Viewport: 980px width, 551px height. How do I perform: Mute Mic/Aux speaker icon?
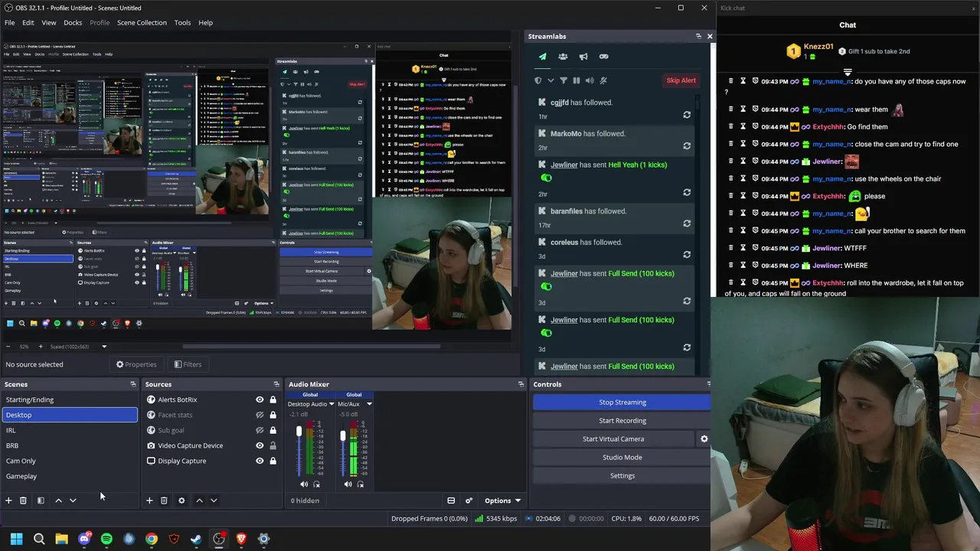coord(348,484)
